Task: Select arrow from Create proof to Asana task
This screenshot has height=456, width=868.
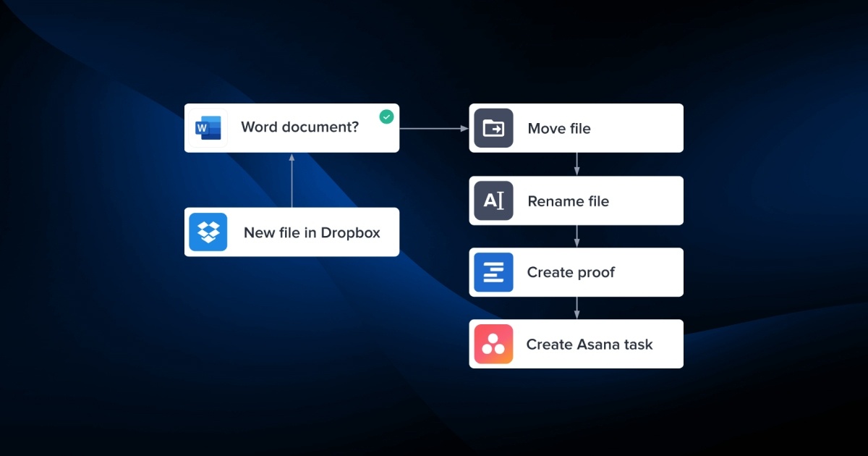Action: click(576, 308)
